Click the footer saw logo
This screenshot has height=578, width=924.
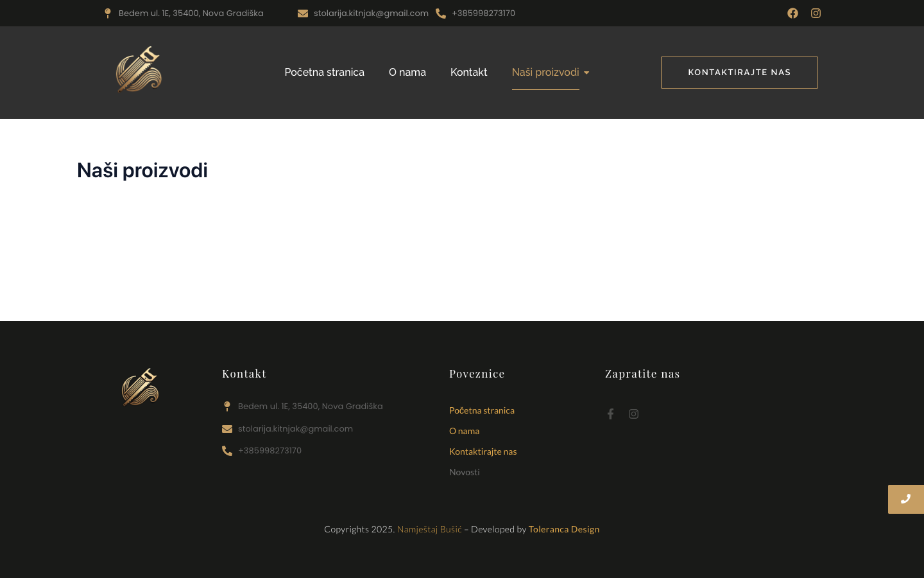coord(140,387)
